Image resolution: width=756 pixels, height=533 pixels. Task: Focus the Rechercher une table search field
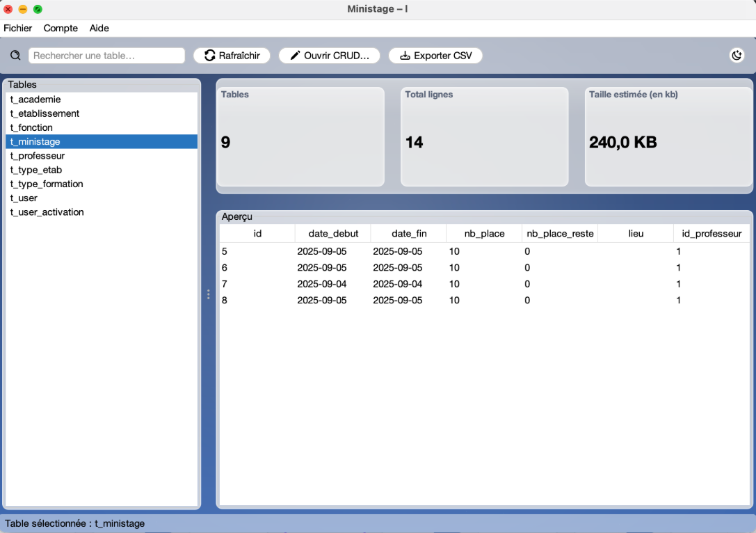coord(106,56)
